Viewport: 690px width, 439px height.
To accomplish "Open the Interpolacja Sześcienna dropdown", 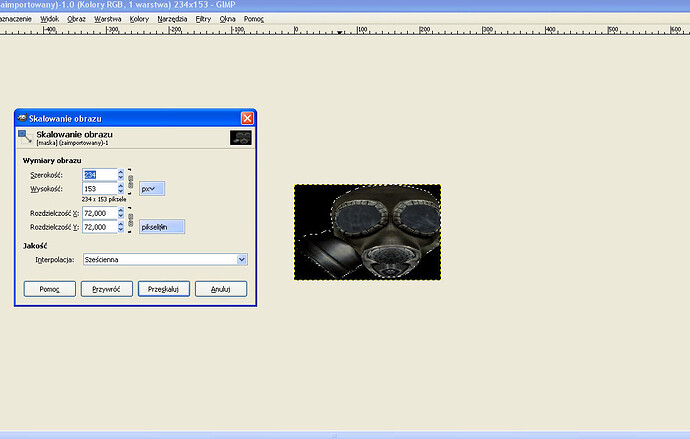I will [165, 260].
